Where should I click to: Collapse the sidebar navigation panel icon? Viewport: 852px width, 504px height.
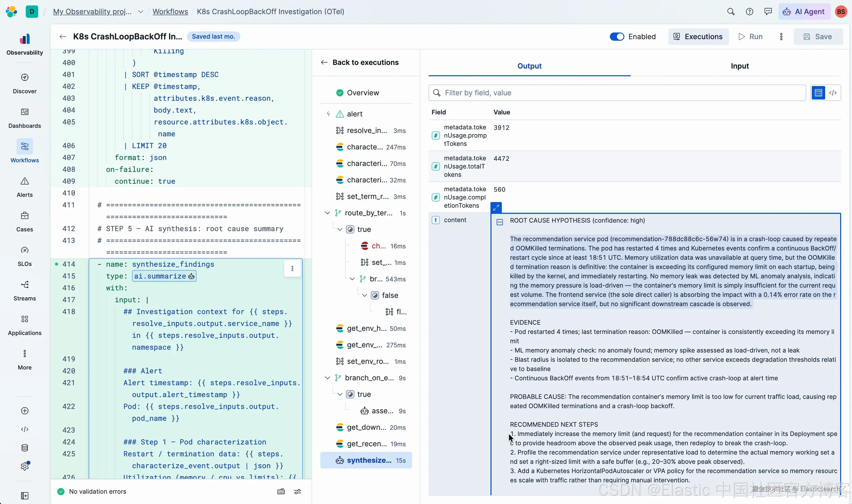tap(25, 496)
